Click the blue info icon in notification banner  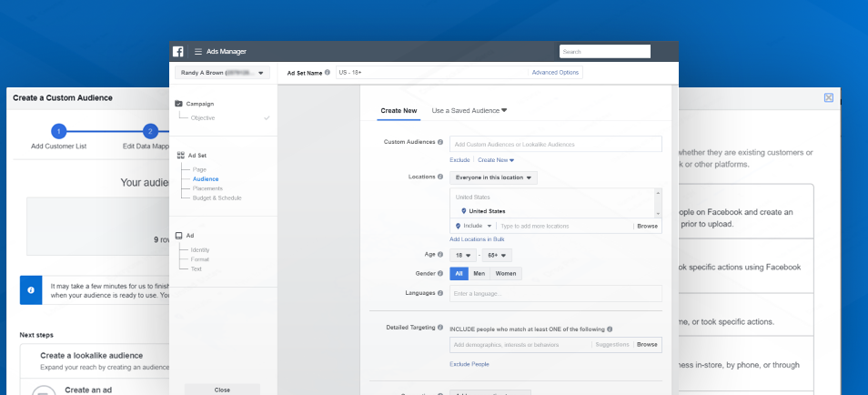point(31,290)
